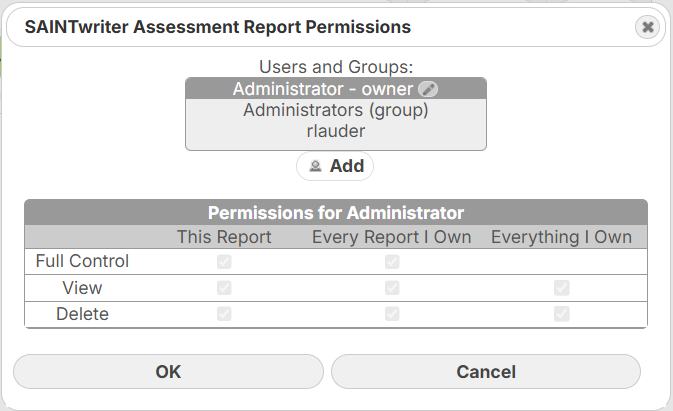The width and height of the screenshot is (673, 411).
Task: Toggle Delete checkbox for This Report
Action: pyautogui.click(x=224, y=314)
